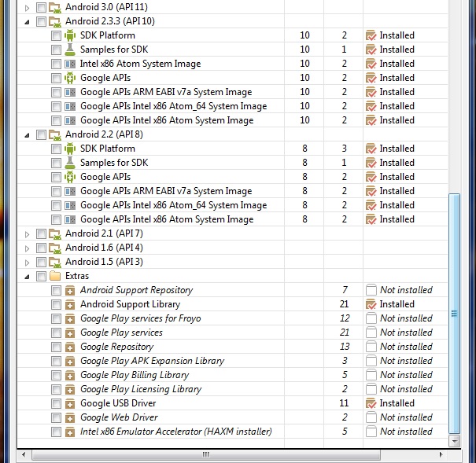The width and height of the screenshot is (476, 463).
Task: Click the Intel x86 Atom System Image icon
Action: (x=69, y=64)
